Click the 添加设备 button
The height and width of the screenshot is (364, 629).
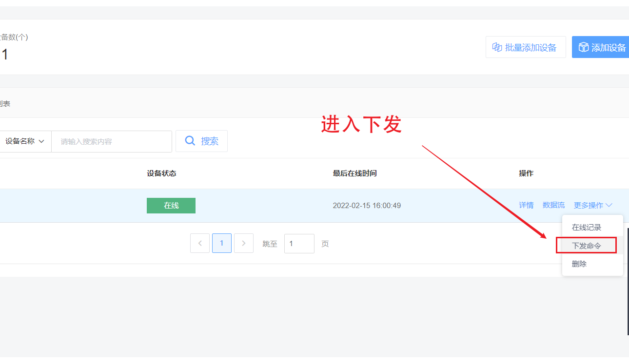[601, 47]
